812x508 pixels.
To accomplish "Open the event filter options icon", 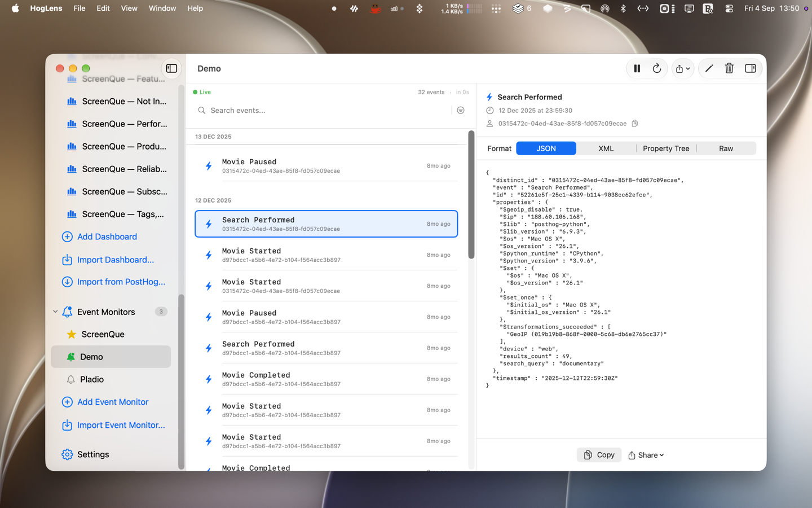I will (x=461, y=111).
